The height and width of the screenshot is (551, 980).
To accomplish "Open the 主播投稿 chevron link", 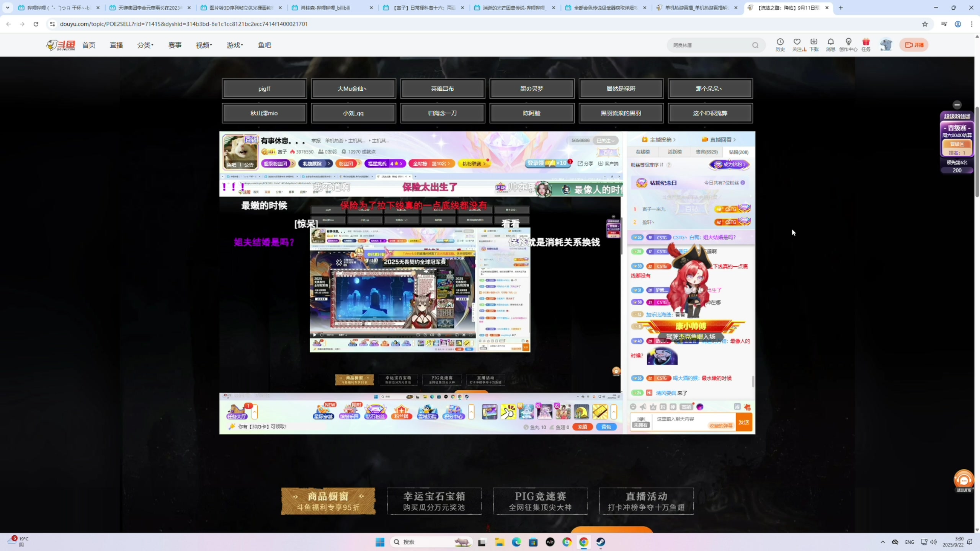I will (x=659, y=140).
